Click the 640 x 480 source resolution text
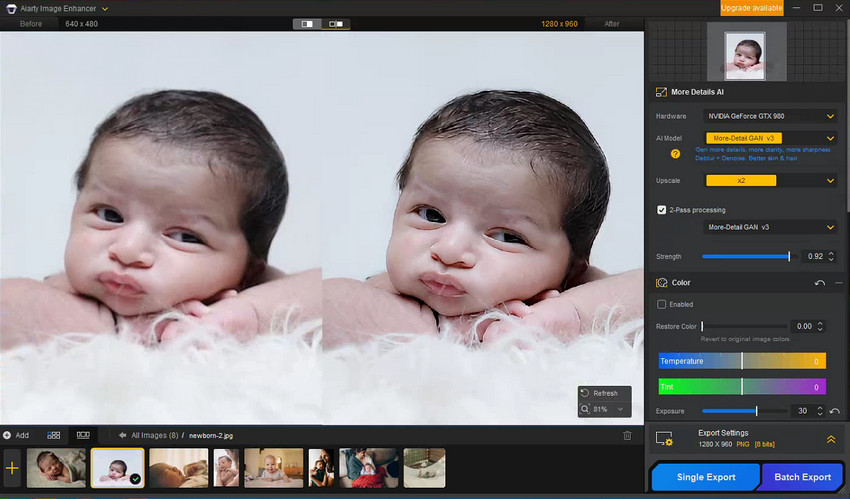 81,24
